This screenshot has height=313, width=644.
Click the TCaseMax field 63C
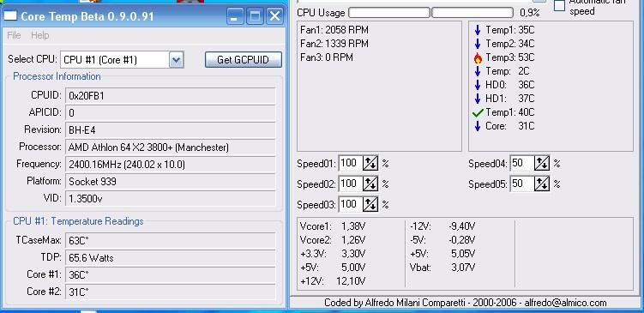click(170, 240)
